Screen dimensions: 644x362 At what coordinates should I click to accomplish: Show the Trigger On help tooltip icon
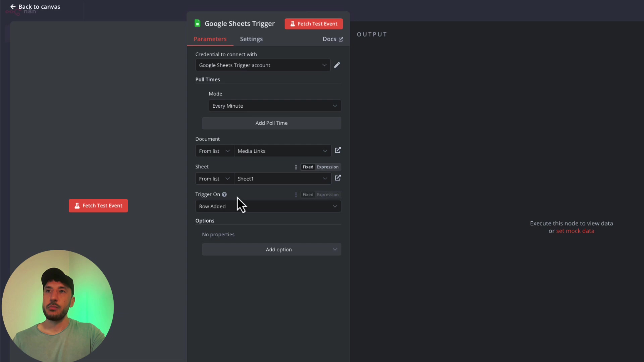pos(224,194)
